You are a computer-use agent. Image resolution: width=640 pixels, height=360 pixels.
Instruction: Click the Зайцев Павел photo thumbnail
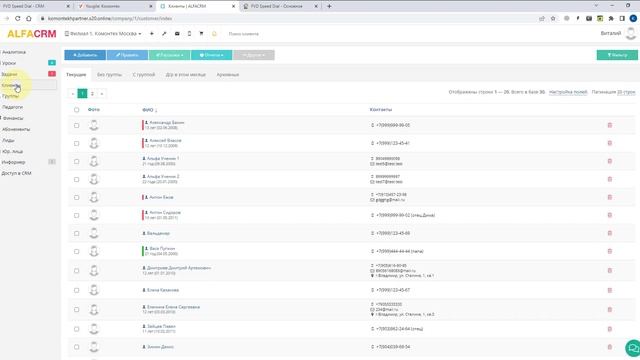point(94,329)
